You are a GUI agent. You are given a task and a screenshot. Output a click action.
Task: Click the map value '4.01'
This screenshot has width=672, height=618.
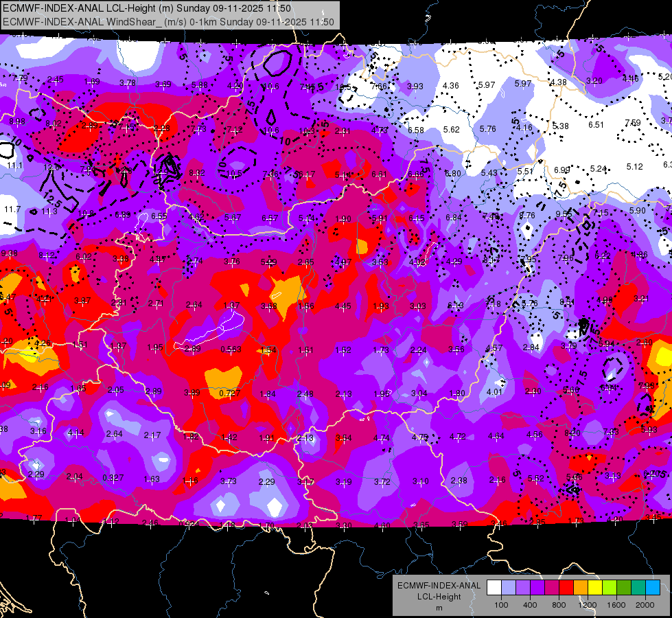point(494,392)
